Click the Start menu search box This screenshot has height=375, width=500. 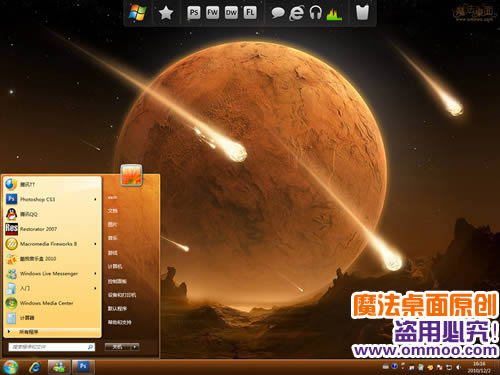pyautogui.click(x=52, y=347)
